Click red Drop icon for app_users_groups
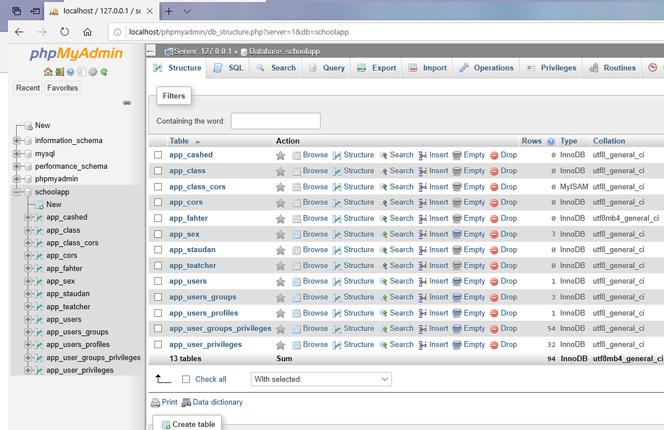This screenshot has height=430, width=664. tap(494, 298)
